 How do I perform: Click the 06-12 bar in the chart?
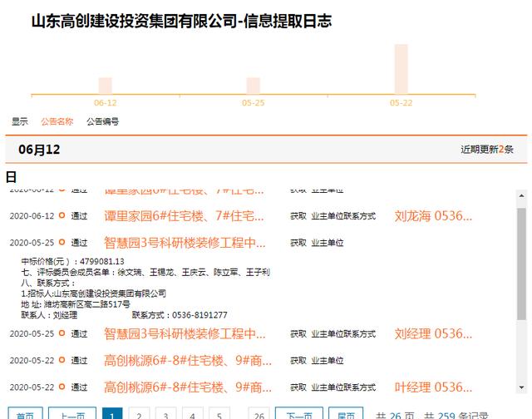tap(105, 86)
